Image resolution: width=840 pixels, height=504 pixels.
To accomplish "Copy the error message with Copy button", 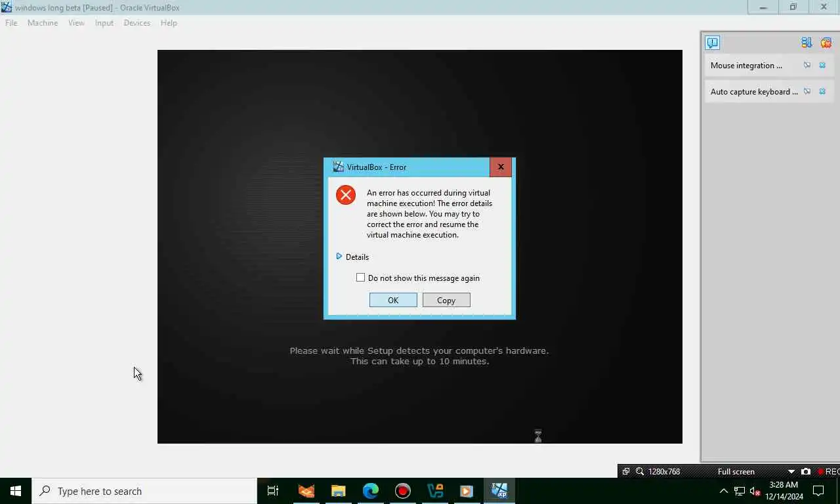I will 446,300.
